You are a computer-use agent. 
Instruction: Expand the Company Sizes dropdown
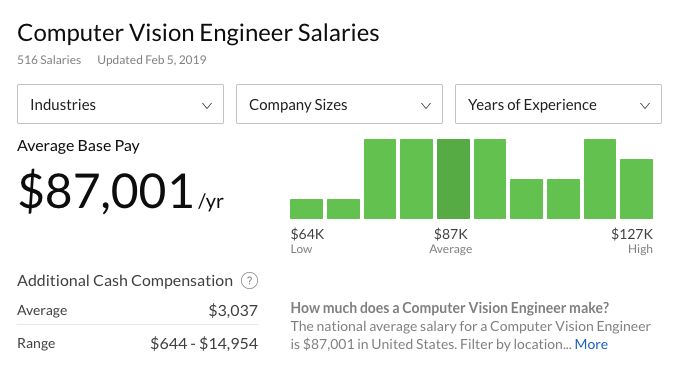(339, 104)
